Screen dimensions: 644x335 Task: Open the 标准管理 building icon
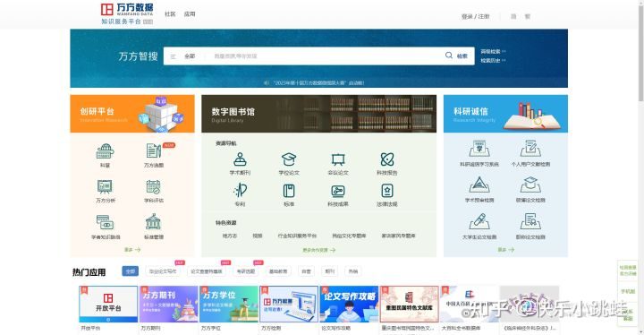[153, 222]
